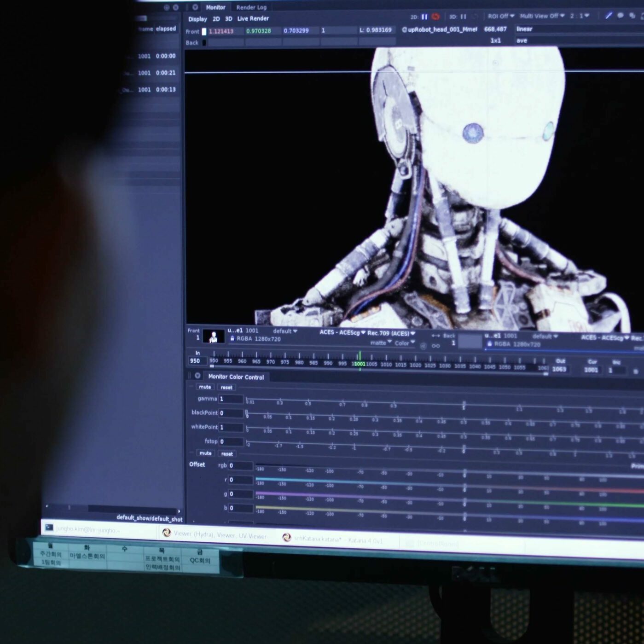Viewport: 644px width, 644px height.
Task: Click the chain link icon near the Back field
Action: coord(435,345)
